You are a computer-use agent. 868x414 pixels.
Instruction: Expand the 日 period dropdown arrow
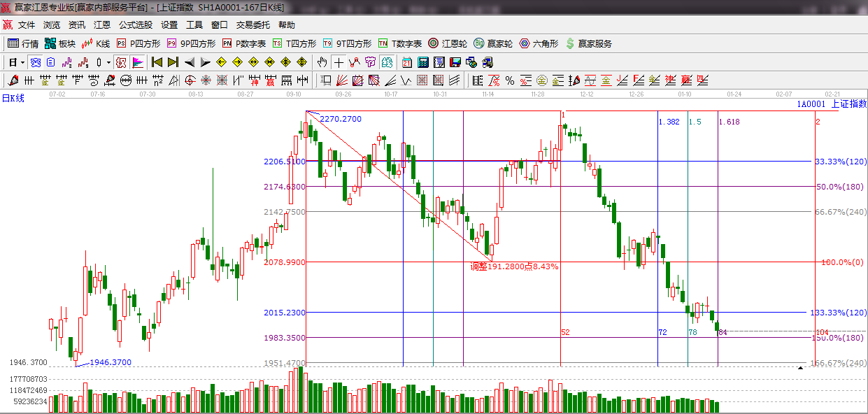pos(22,62)
